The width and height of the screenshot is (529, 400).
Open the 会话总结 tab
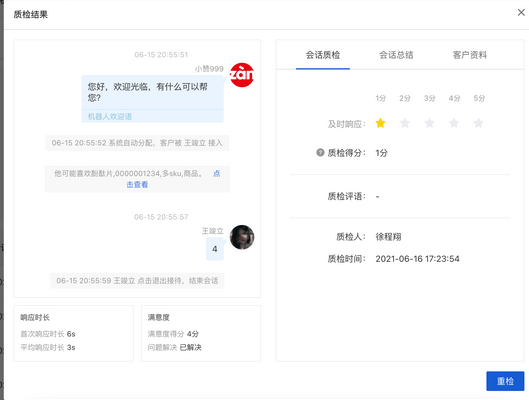396,55
